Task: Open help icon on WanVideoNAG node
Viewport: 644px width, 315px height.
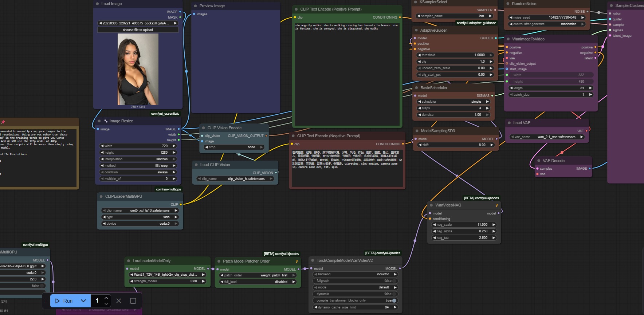Action: (x=496, y=205)
